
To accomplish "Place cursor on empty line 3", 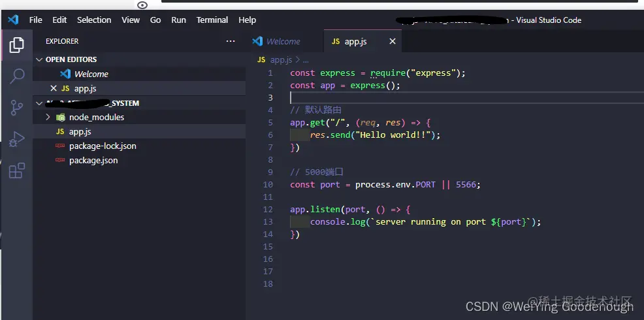I will click(x=466, y=98).
